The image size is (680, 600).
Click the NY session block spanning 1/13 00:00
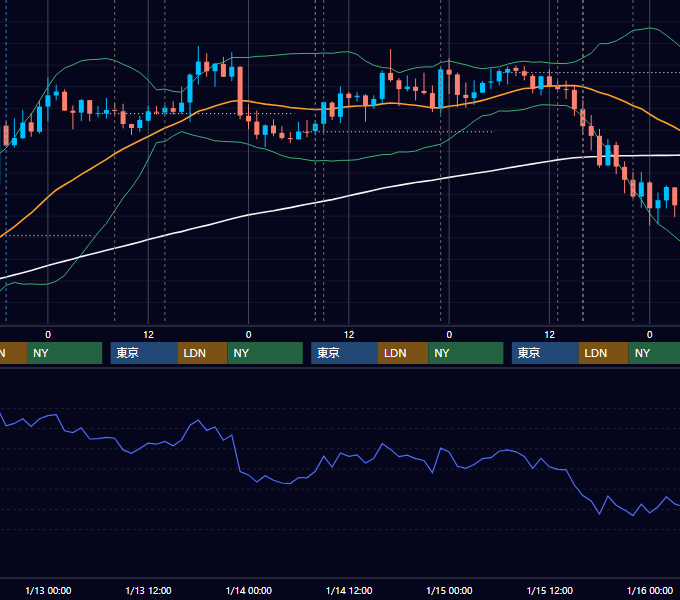point(64,353)
